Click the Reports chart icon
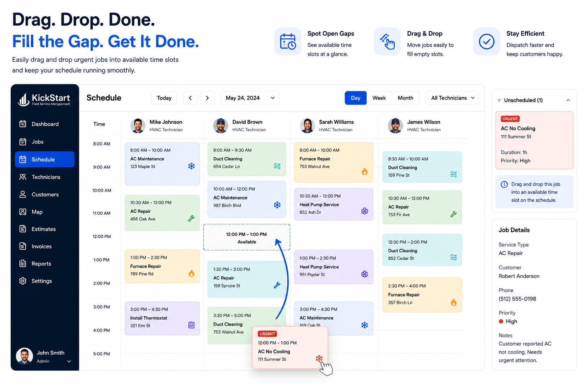Screen dimensions: 588x392 23,263
